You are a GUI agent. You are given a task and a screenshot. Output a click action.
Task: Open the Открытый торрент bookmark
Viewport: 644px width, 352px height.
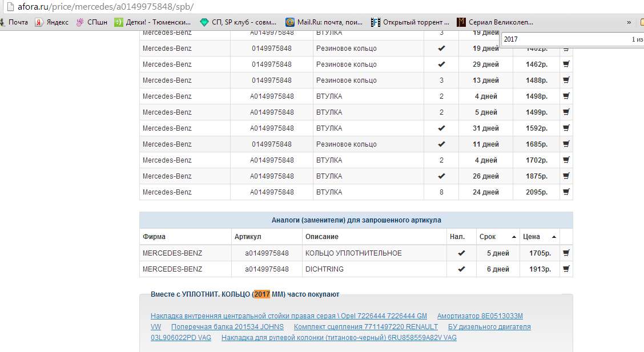pyautogui.click(x=410, y=22)
